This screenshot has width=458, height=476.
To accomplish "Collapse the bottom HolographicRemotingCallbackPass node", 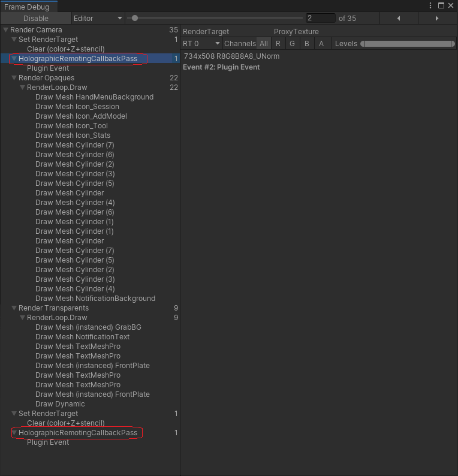I will pos(14,433).
